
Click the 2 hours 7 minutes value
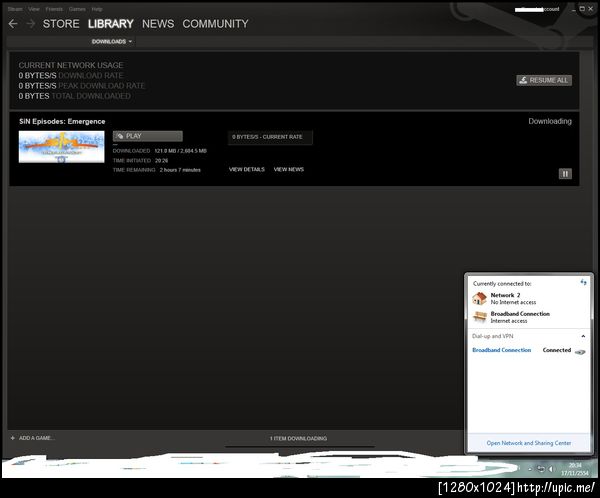coord(180,170)
